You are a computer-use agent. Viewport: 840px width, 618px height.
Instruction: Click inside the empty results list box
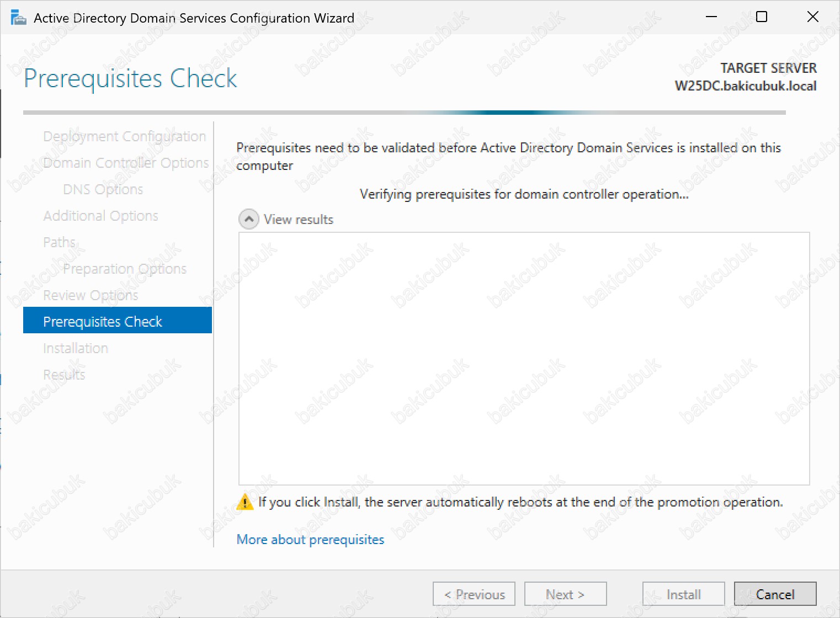click(524, 359)
